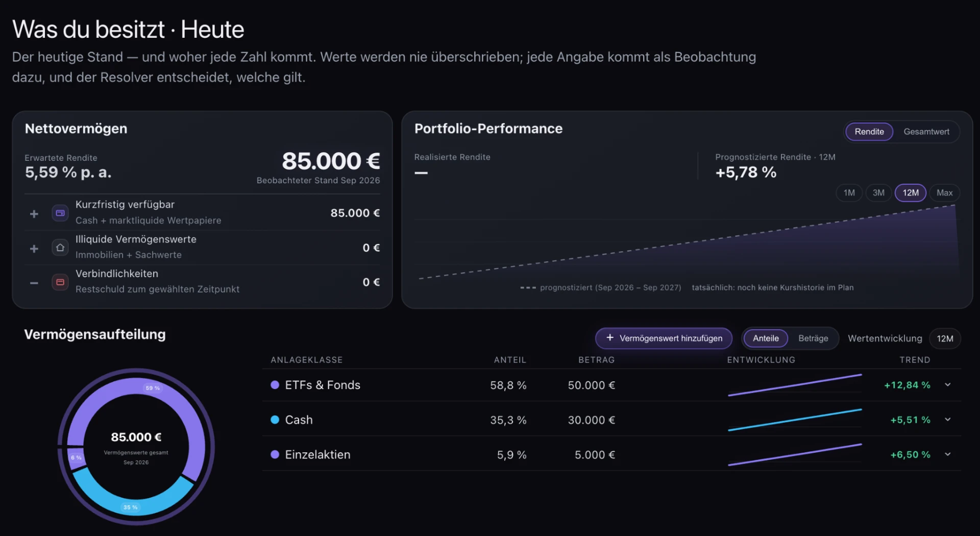Click the 35 % donut segment label
This screenshot has height=536, width=980.
[131, 507]
